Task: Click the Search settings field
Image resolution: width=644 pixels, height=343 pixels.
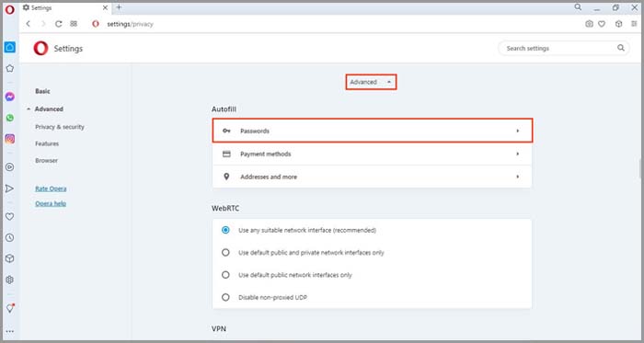Action: click(x=563, y=48)
